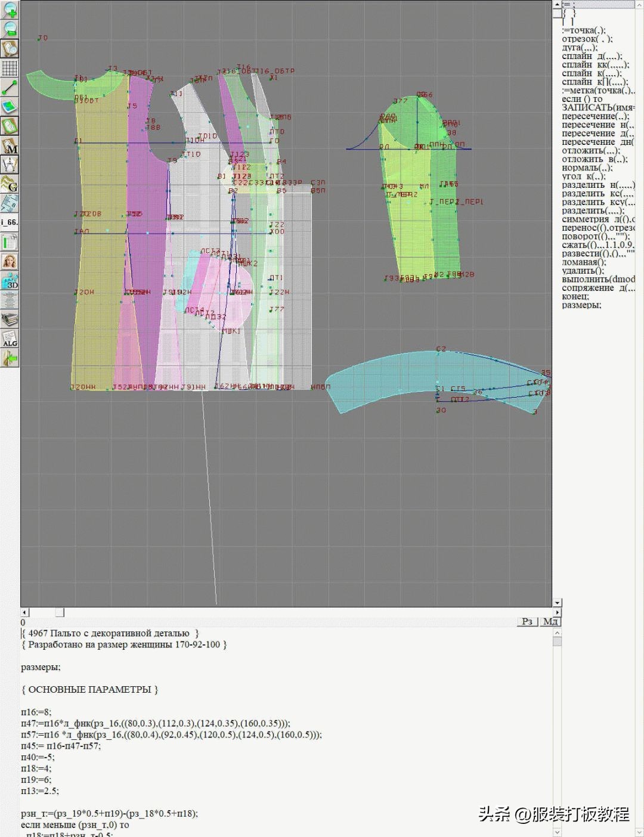
Task: Insert the 'сплайн д(,,,,);' operator
Action: (592, 57)
